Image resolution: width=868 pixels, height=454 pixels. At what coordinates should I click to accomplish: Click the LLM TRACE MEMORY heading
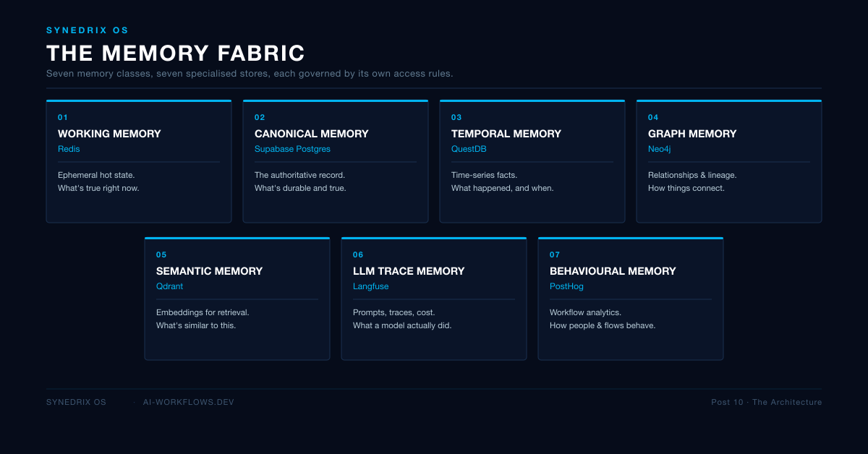coord(409,271)
